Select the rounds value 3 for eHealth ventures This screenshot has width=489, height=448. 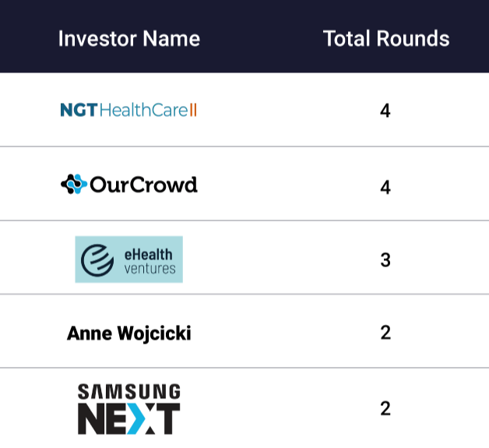click(385, 259)
